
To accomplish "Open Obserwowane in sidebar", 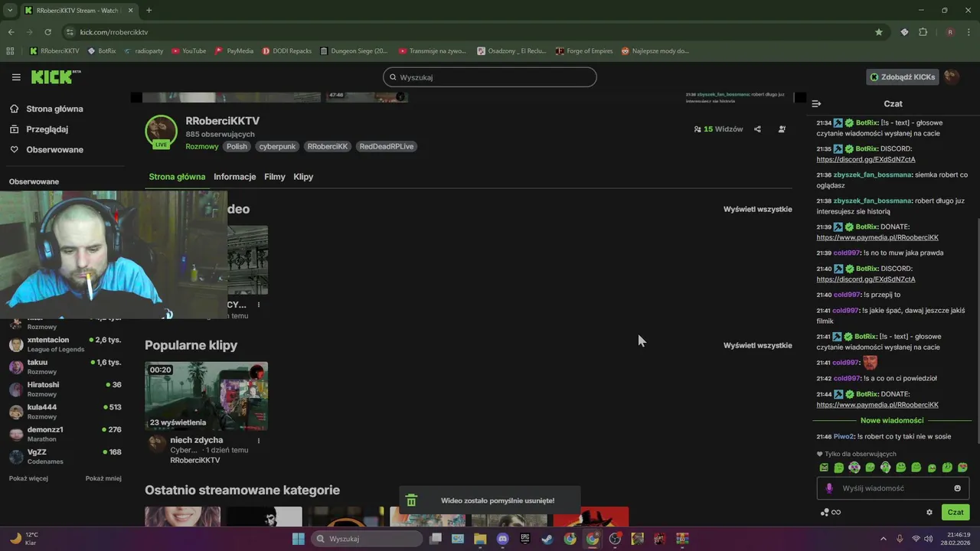I will (x=47, y=149).
